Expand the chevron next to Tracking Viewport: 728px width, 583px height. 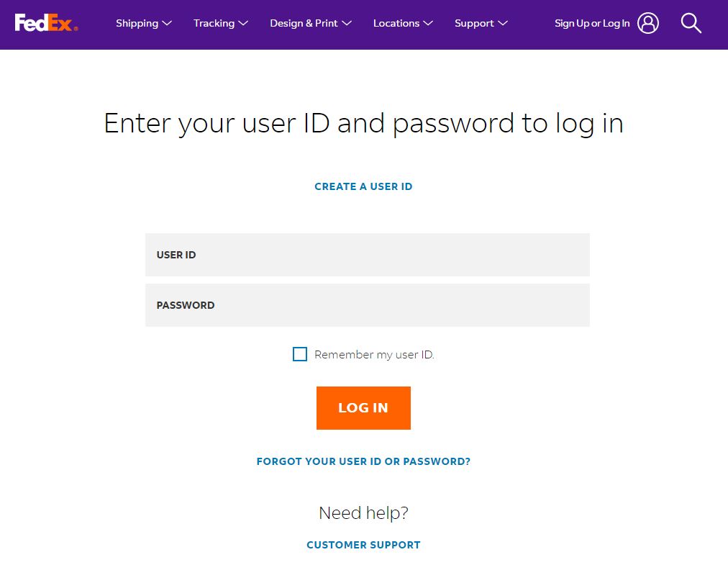[x=244, y=23]
